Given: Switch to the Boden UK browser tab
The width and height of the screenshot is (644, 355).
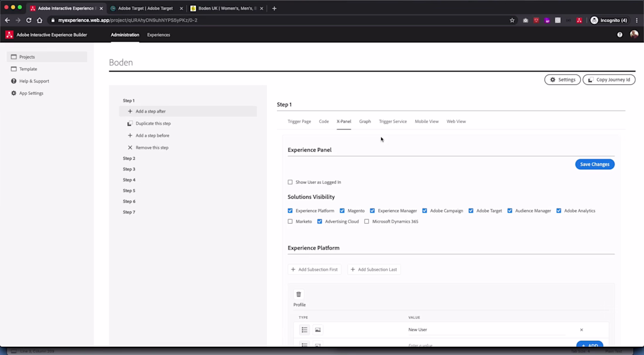Looking at the screenshot, I should pos(227,8).
